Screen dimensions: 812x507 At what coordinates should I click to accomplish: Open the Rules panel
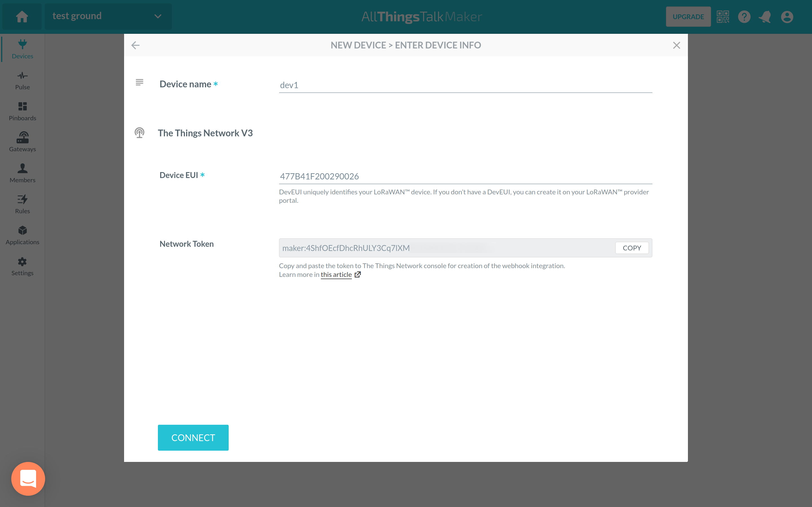tap(22, 204)
